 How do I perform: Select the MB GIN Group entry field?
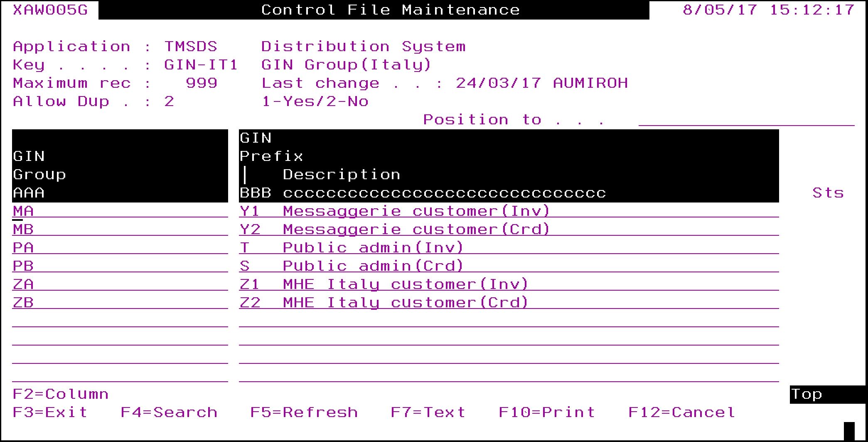coord(120,230)
